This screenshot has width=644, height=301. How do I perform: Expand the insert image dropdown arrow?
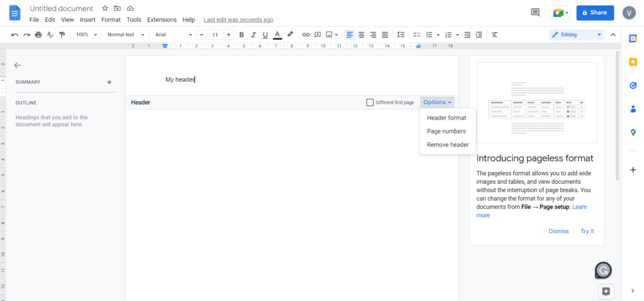pyautogui.click(x=336, y=35)
